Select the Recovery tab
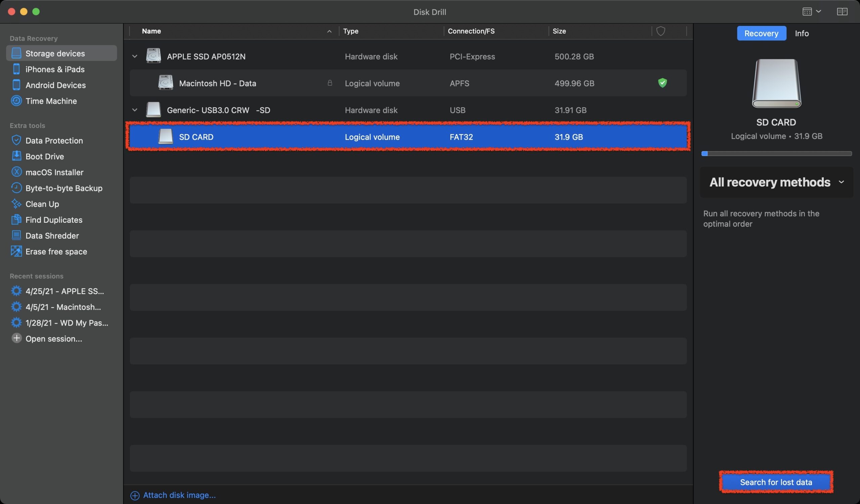This screenshot has width=860, height=504. [761, 34]
